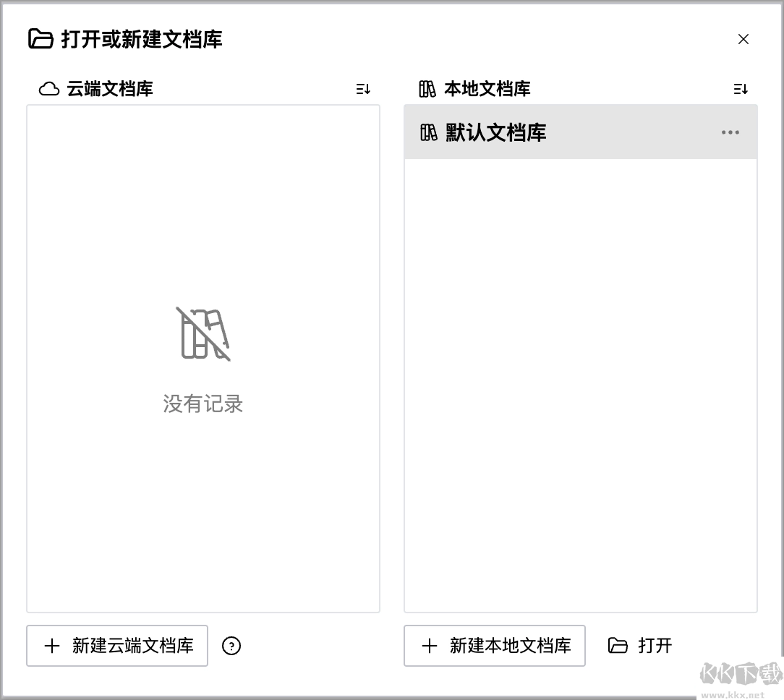Click the folder icon beside 打开
The image size is (784, 700).
click(x=618, y=646)
